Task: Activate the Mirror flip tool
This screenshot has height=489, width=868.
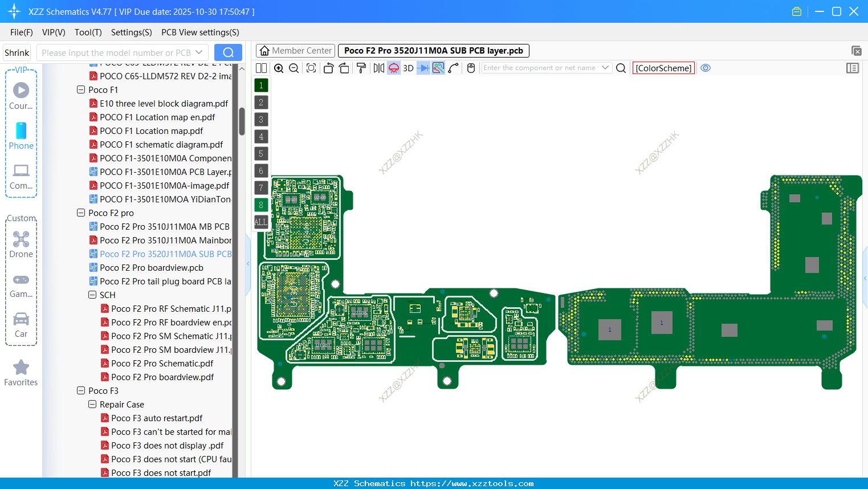Action: tap(378, 68)
